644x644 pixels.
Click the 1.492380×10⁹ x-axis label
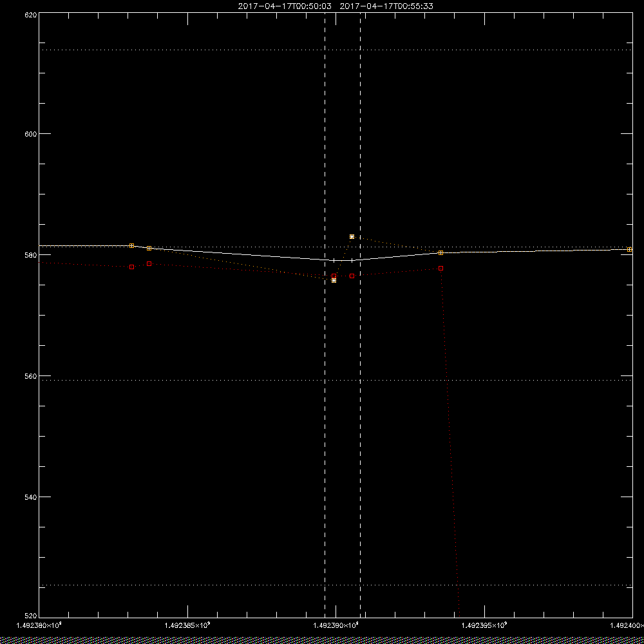tap(39, 625)
